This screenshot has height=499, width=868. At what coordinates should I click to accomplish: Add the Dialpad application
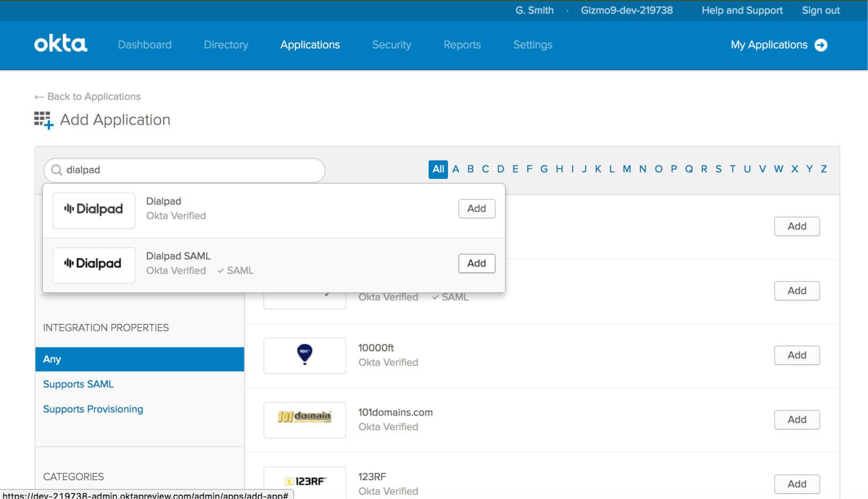[x=476, y=208]
